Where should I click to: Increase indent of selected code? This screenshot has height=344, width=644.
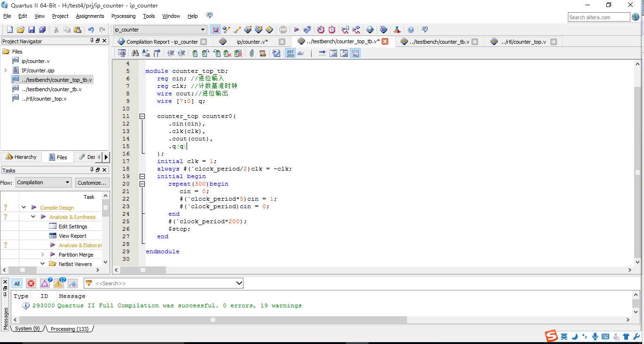click(171, 53)
